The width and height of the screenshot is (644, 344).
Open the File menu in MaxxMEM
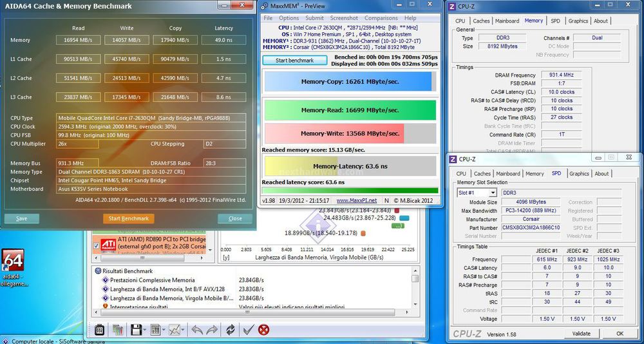[x=268, y=18]
